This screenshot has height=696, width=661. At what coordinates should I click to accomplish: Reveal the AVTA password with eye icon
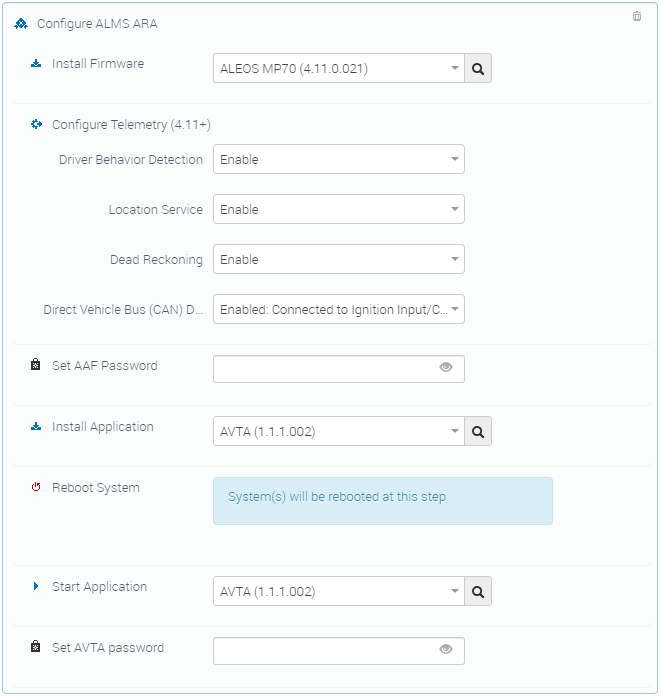(x=446, y=650)
